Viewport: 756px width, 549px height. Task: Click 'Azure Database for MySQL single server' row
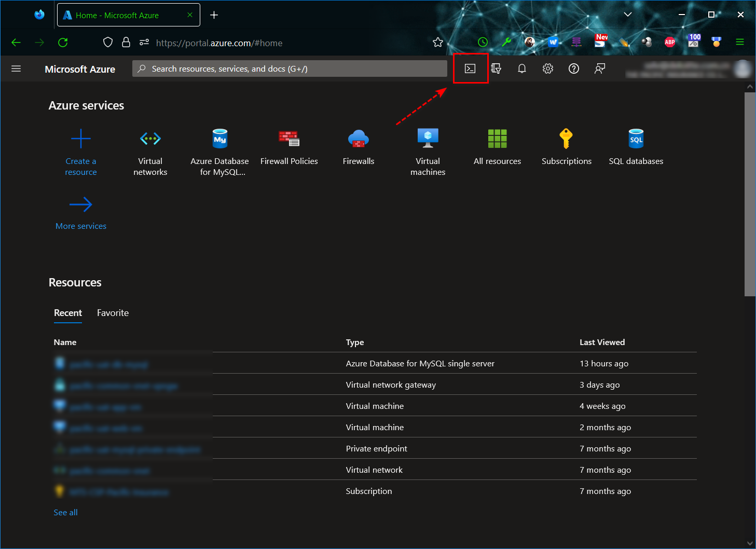pos(375,363)
